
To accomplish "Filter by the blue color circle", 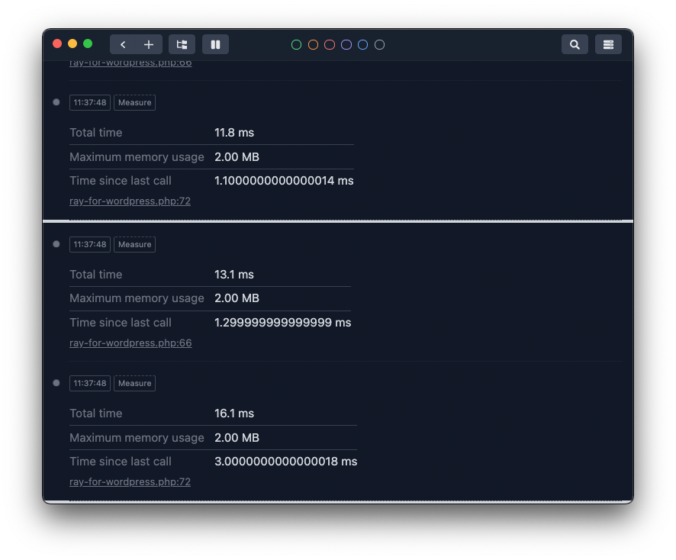I will [363, 45].
